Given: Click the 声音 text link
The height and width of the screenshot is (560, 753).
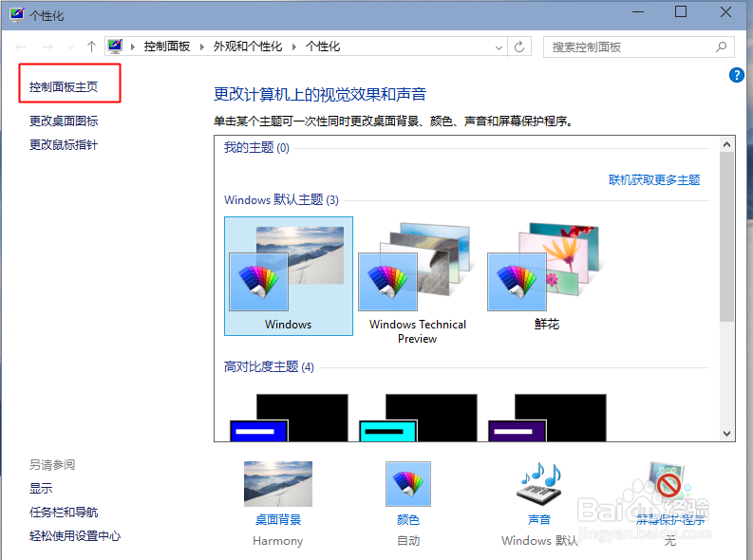Looking at the screenshot, I should click(539, 520).
